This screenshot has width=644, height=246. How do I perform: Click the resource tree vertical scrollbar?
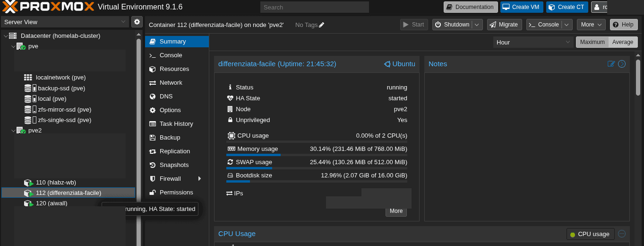138,142
